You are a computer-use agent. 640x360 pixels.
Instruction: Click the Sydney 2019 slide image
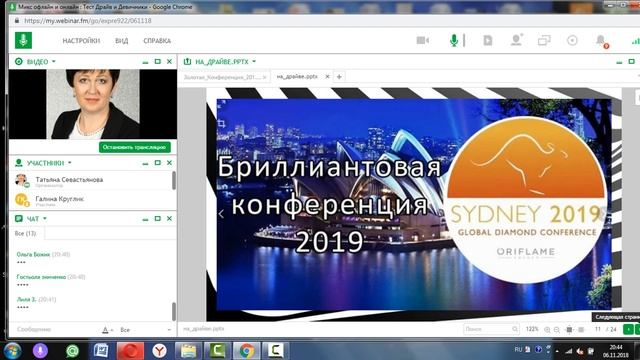click(x=414, y=204)
